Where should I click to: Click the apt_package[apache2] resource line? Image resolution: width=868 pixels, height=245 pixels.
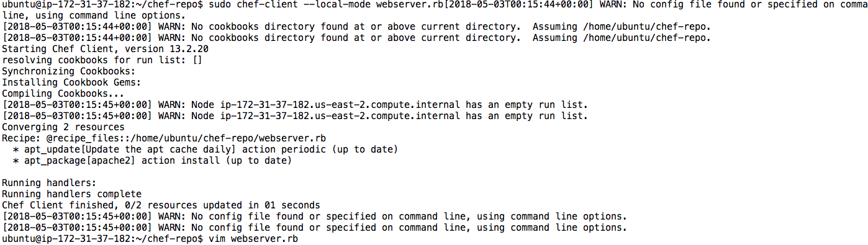coord(152,161)
